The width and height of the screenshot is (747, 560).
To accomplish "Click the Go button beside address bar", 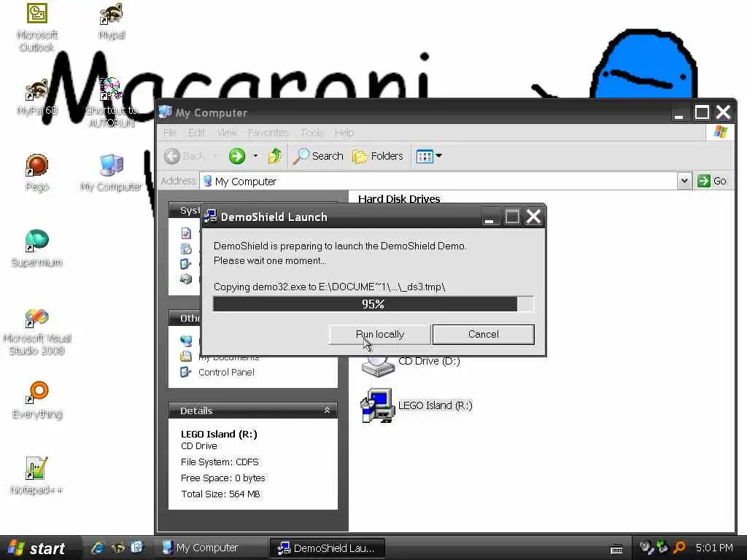I will coord(712,181).
